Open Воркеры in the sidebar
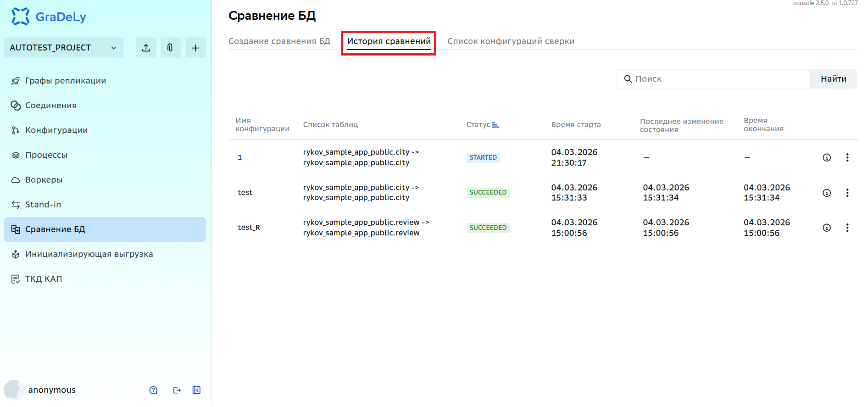Image resolution: width=868 pixels, height=407 pixels. 105,180
